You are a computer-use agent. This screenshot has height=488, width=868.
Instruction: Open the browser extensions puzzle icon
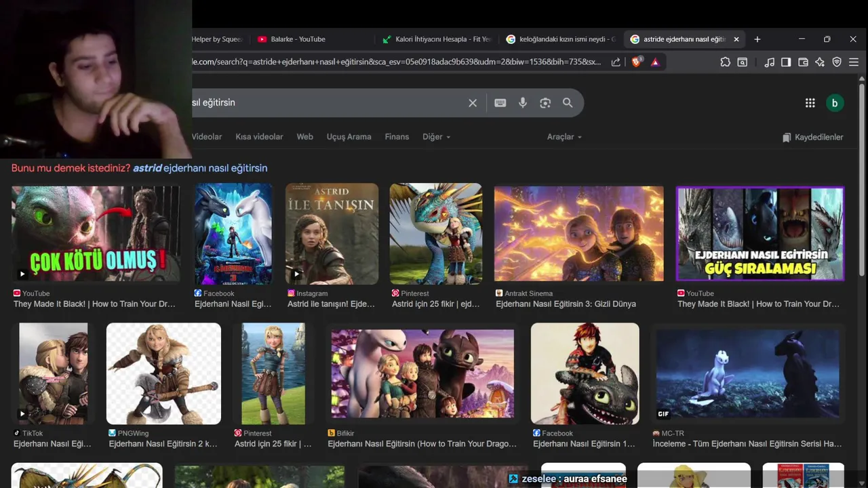pos(725,62)
